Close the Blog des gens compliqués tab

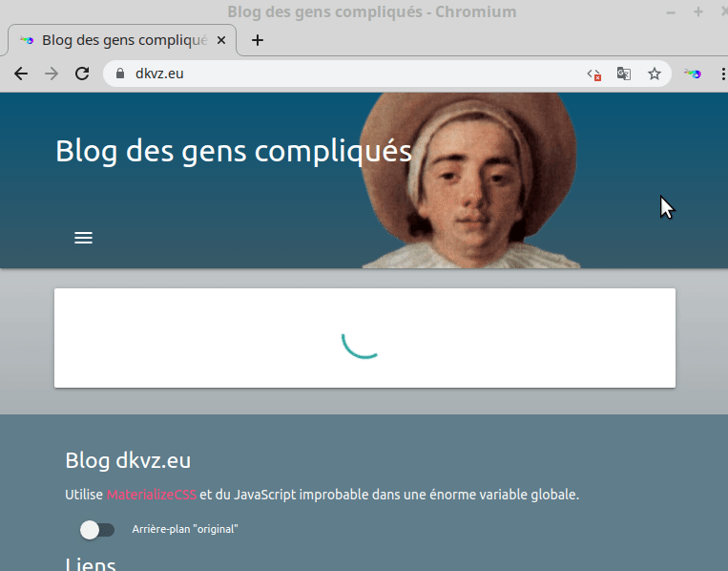pyautogui.click(x=222, y=40)
